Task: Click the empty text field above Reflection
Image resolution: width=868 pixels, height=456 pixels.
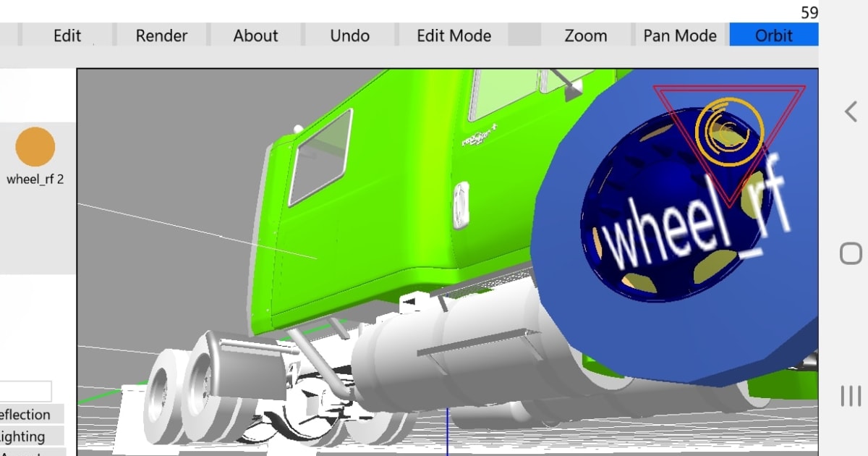Action: [x=25, y=392]
